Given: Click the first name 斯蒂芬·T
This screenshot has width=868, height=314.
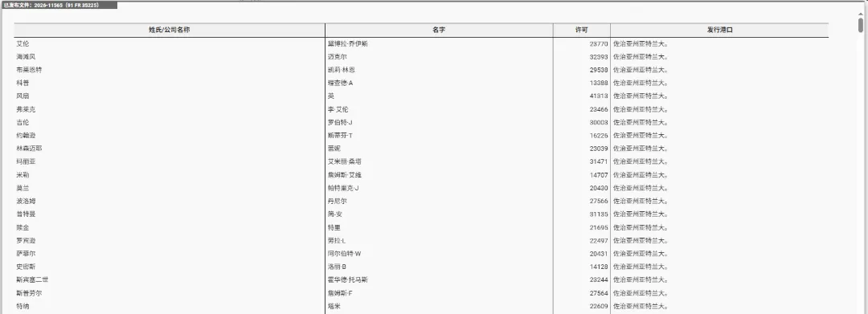Looking at the screenshot, I should point(340,136).
